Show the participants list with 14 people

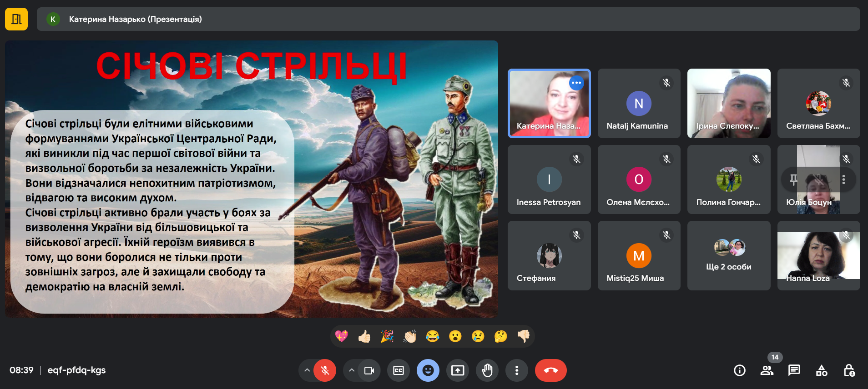767,370
